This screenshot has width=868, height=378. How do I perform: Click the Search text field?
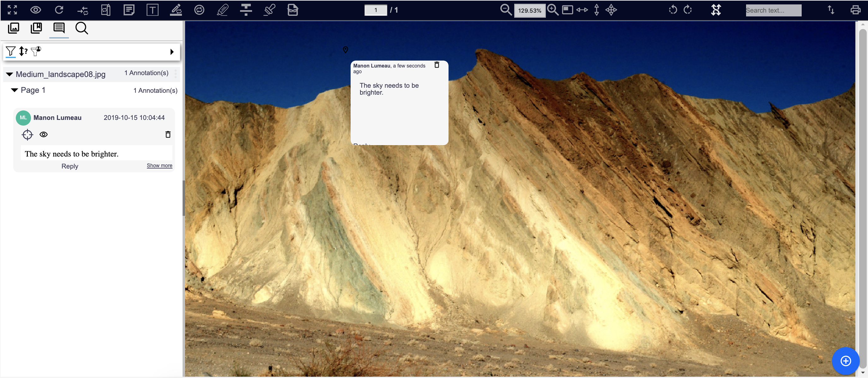(x=773, y=10)
